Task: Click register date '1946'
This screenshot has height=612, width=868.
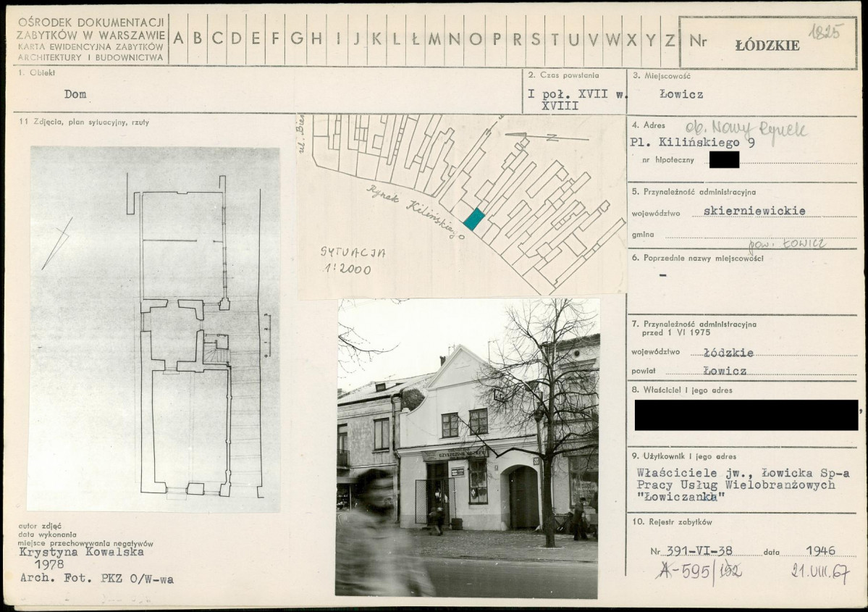Action: coord(820,550)
